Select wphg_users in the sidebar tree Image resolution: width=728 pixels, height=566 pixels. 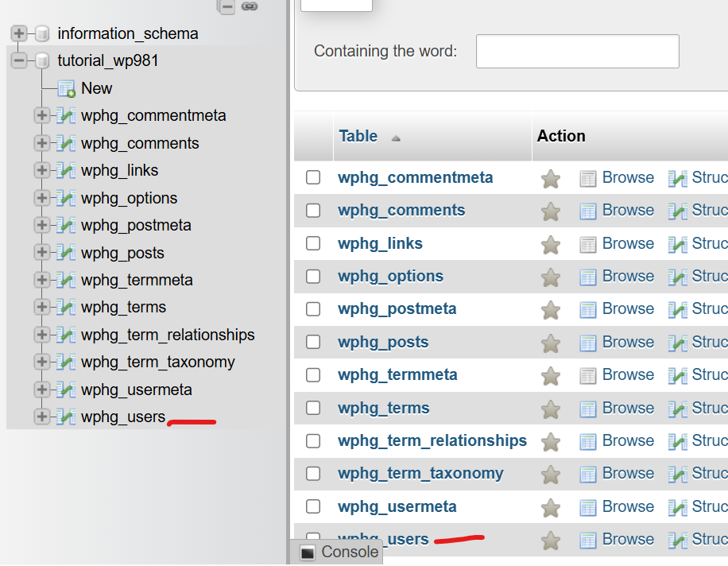point(122,417)
